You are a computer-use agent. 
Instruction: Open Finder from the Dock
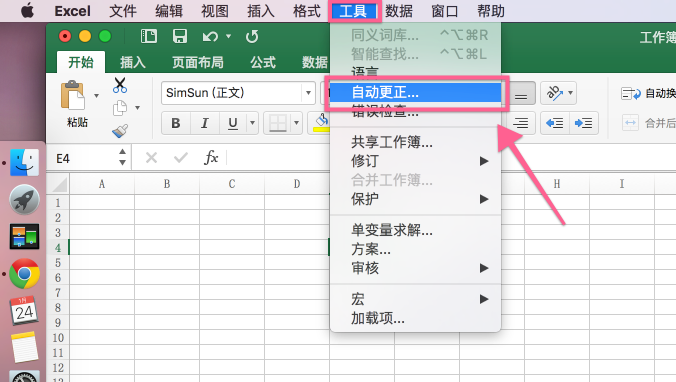[x=24, y=163]
